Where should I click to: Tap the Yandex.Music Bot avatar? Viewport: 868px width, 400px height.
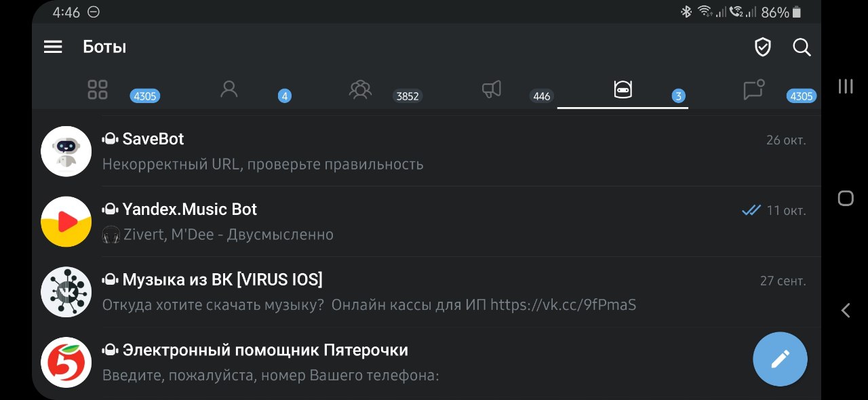[x=66, y=222]
